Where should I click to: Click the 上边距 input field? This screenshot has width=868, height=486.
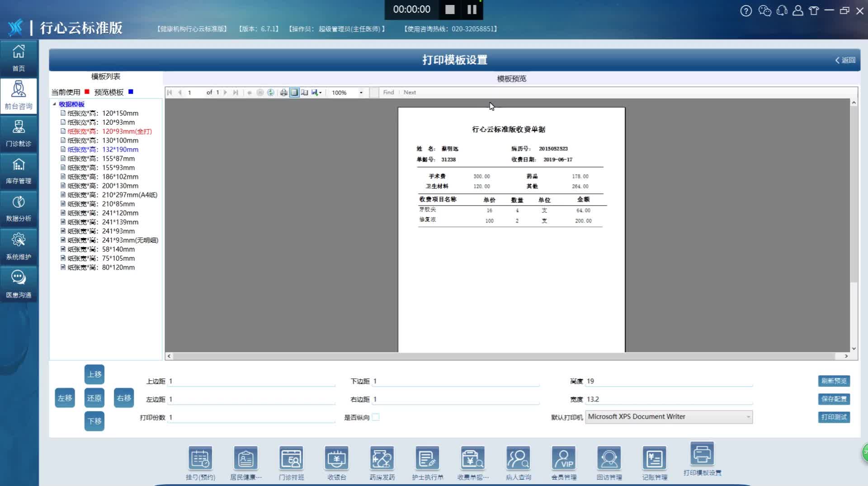[251, 381]
